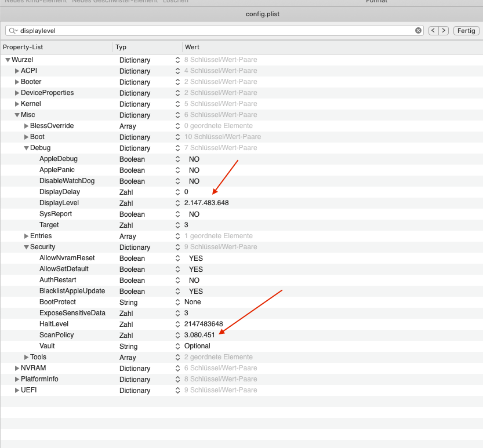
Task: Expand the DeviceProperties dictionary
Action: 17,93
